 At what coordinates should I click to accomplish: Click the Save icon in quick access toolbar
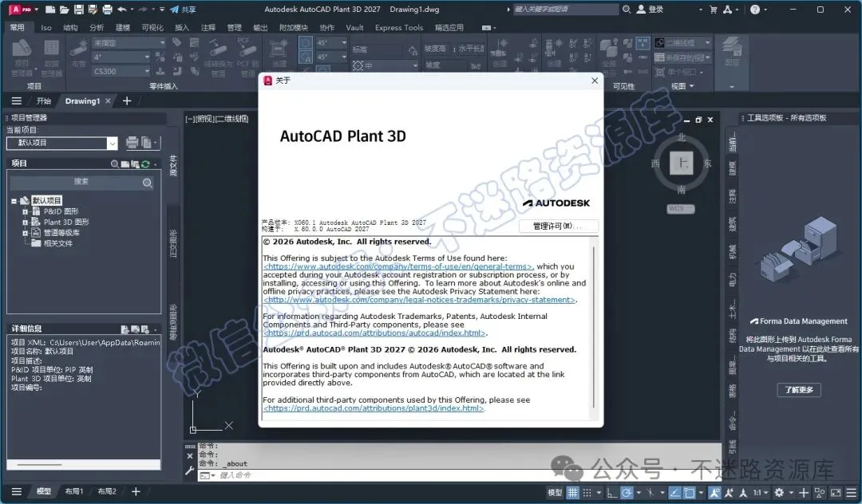point(78,10)
